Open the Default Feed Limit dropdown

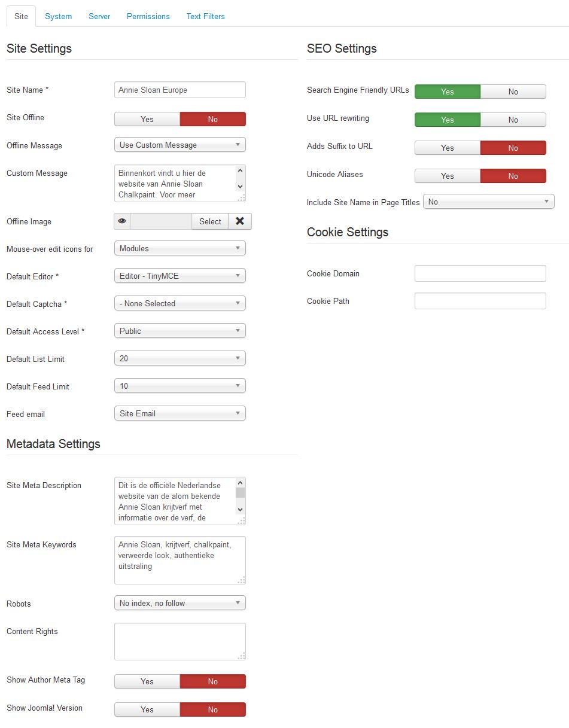pos(180,386)
